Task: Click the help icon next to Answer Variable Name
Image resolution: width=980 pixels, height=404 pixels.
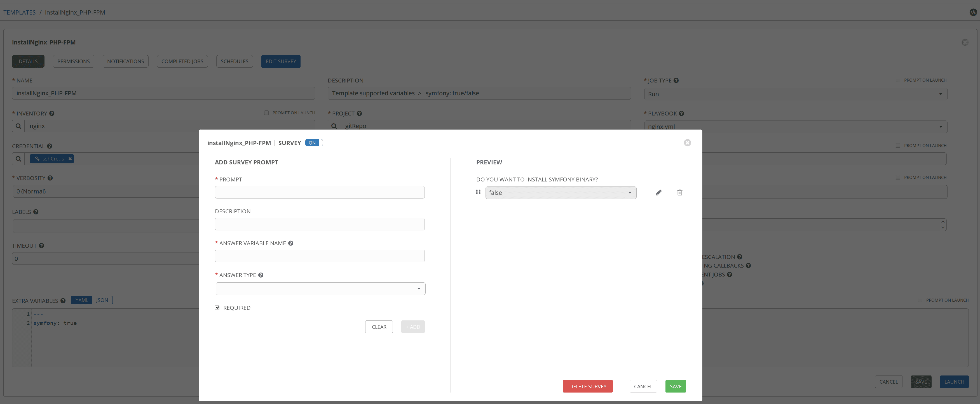Action: pyautogui.click(x=291, y=243)
